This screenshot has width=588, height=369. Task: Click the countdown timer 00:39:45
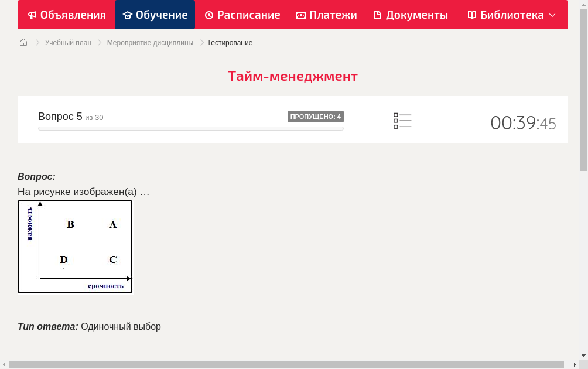523,122
